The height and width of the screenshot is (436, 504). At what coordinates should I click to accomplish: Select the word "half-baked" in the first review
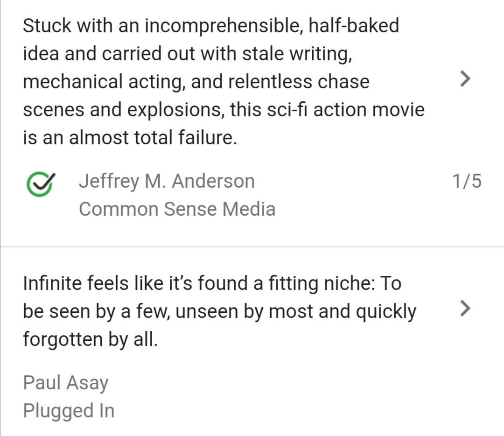pyautogui.click(x=354, y=25)
